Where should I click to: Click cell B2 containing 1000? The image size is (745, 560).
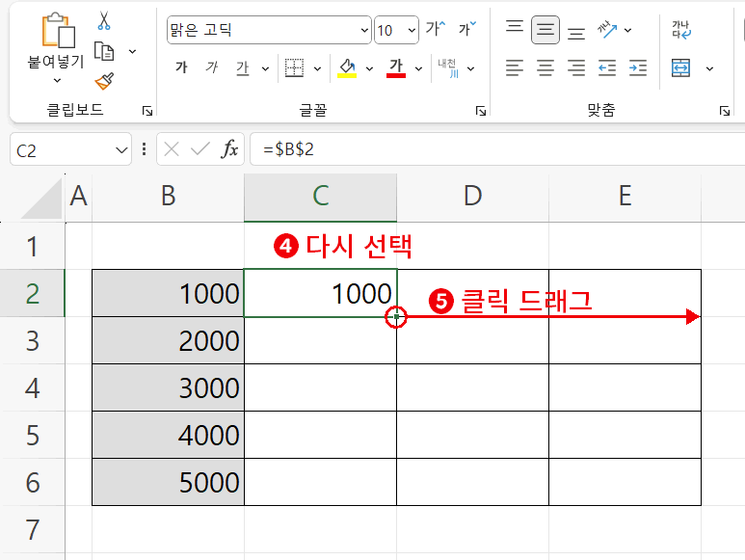coord(169,294)
